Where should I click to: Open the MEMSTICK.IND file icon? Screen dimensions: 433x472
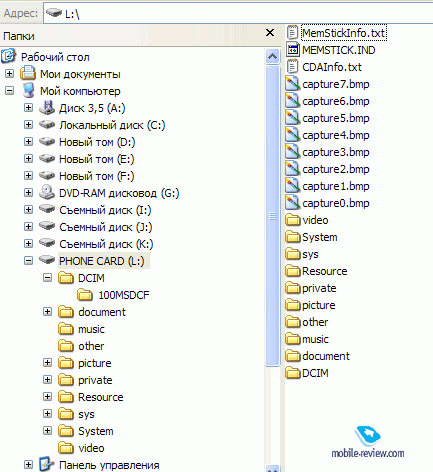pos(292,50)
